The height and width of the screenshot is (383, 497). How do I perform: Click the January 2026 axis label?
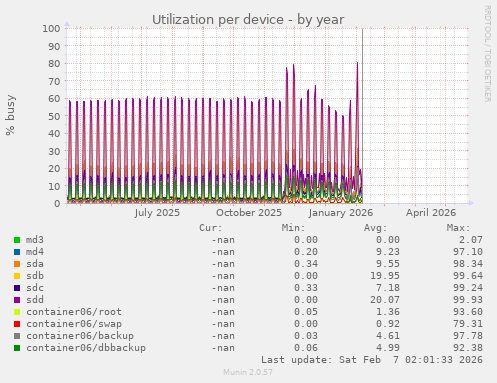(x=341, y=213)
